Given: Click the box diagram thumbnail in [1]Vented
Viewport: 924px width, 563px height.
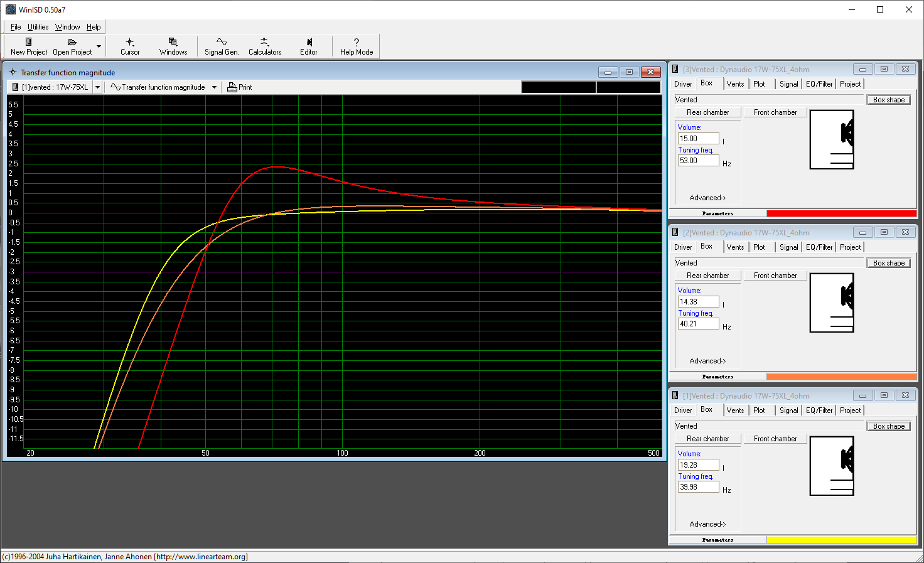Looking at the screenshot, I should click(x=832, y=466).
